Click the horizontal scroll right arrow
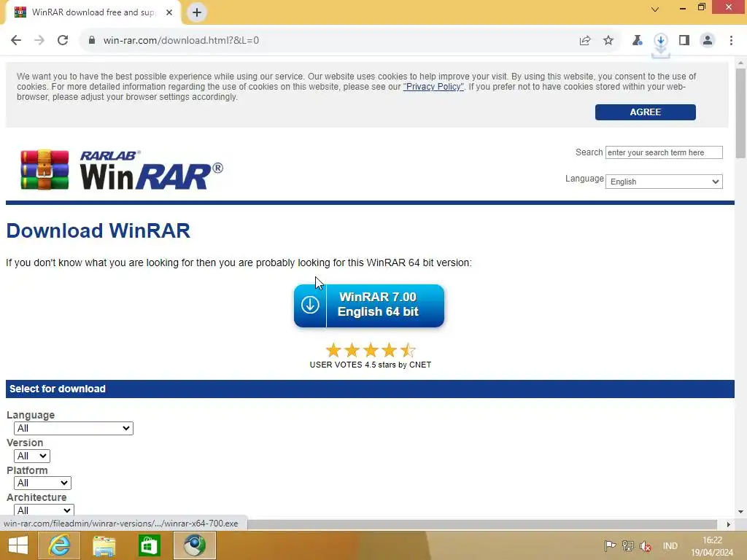The image size is (747, 560). (729, 524)
